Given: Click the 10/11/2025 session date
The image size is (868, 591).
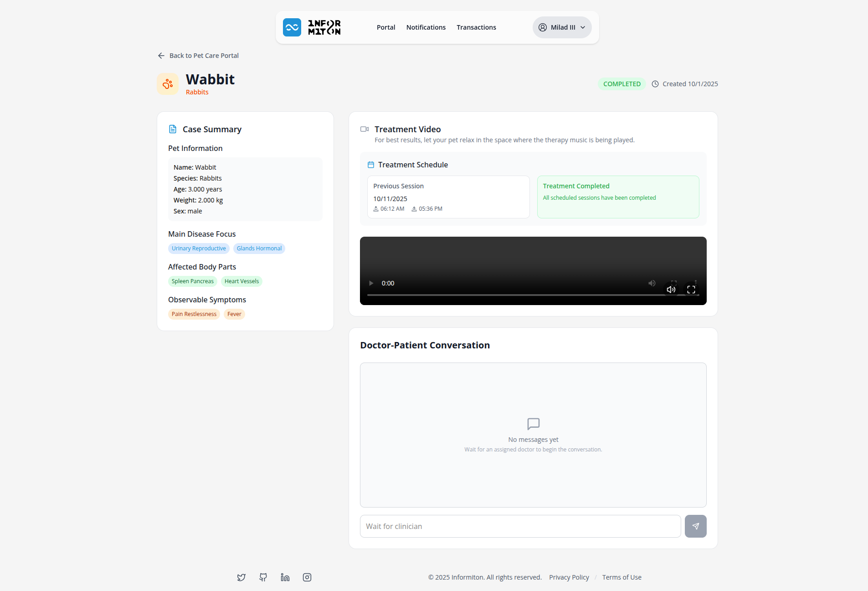Looking at the screenshot, I should (390, 199).
